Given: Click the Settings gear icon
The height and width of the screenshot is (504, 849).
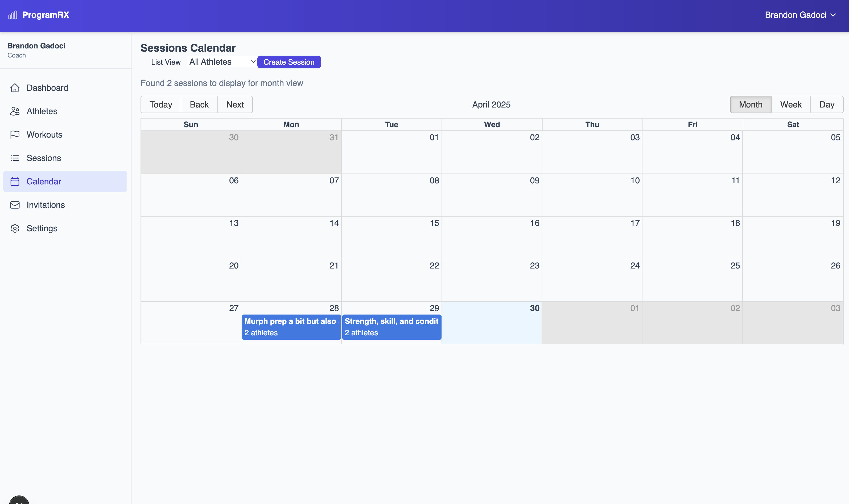Looking at the screenshot, I should click(x=15, y=229).
